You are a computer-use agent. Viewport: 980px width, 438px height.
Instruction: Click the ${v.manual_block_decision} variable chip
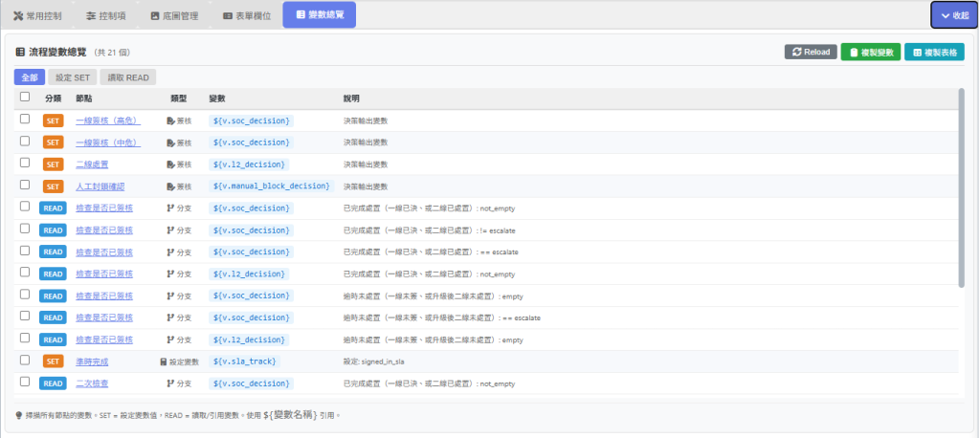point(271,186)
